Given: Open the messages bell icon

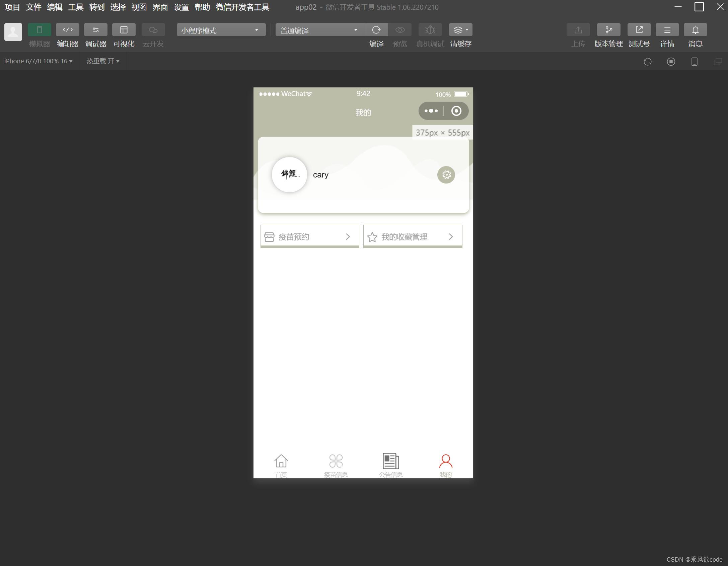Looking at the screenshot, I should click(x=695, y=30).
